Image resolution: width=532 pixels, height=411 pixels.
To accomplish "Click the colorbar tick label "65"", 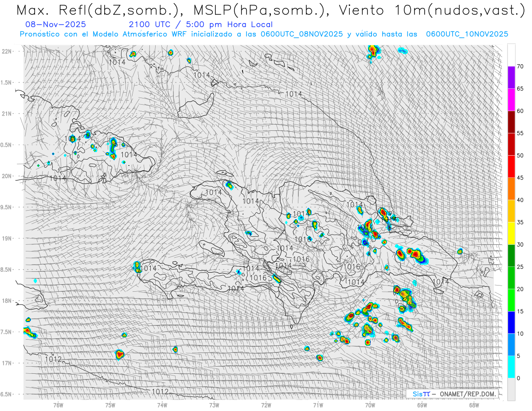I will (520, 89).
